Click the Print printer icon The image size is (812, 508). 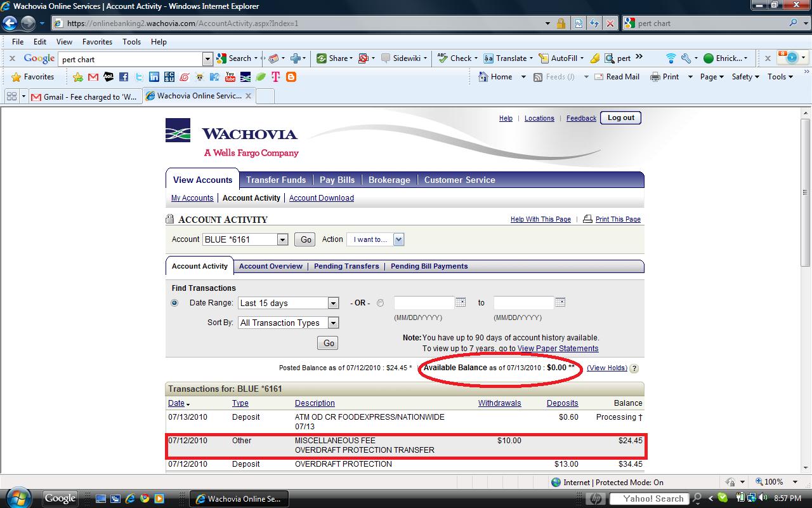tap(655, 77)
